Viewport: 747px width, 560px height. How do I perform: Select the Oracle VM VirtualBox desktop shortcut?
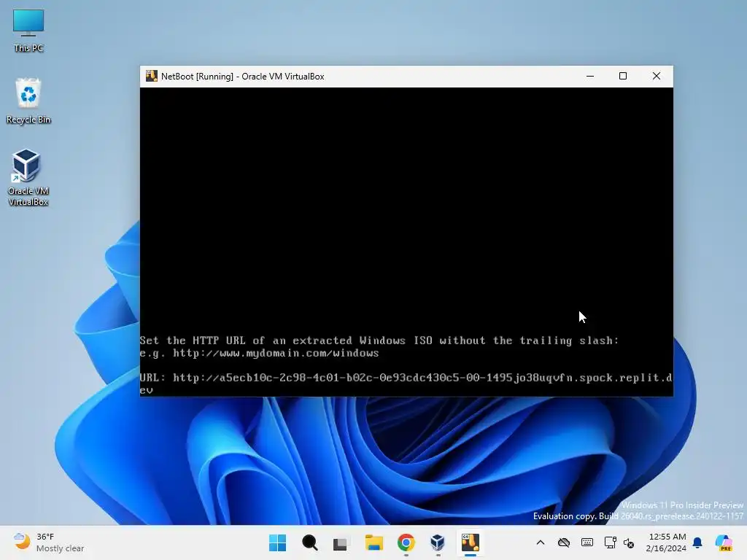point(28,177)
